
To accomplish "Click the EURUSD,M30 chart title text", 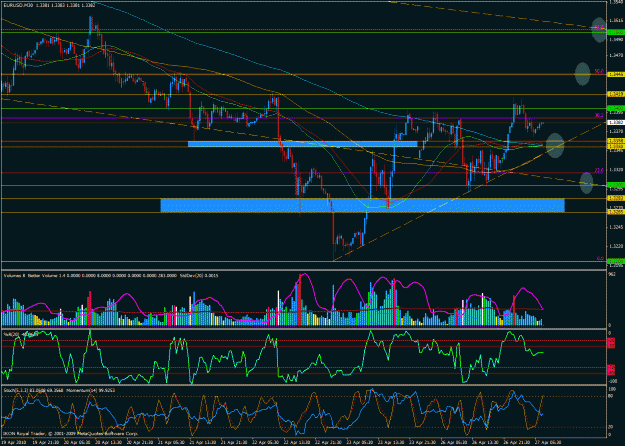I will (x=19, y=6).
